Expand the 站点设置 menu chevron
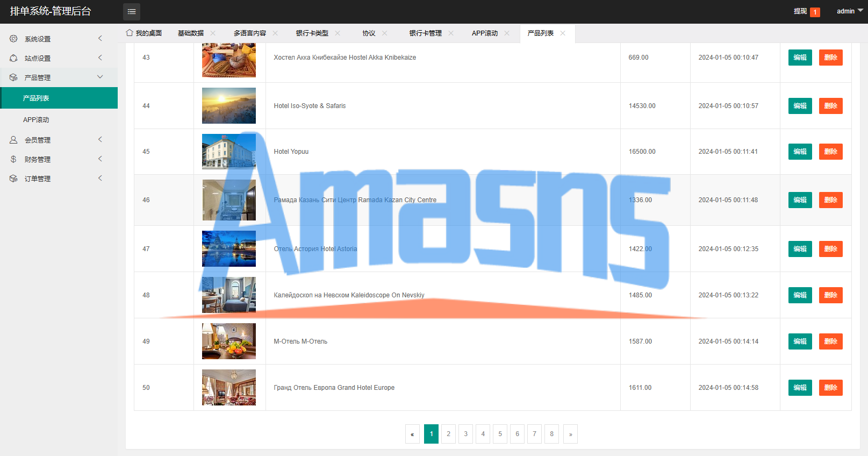The height and width of the screenshot is (456, 868). [100, 58]
